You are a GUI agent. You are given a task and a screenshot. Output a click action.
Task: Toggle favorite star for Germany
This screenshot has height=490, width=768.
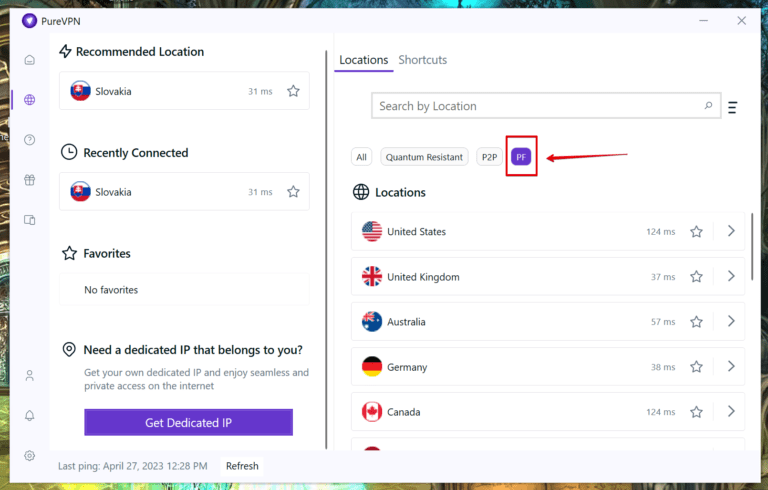[696, 367]
